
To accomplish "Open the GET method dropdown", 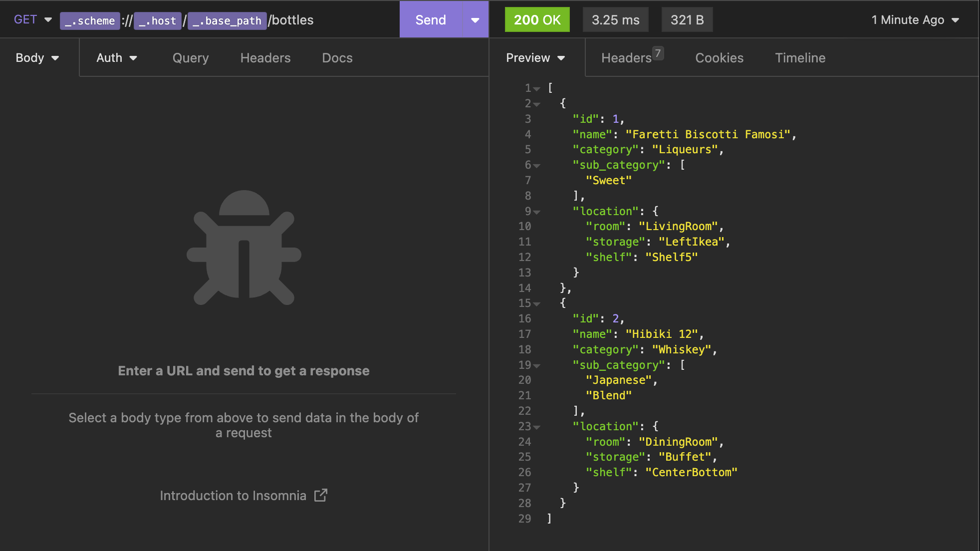I will [33, 20].
